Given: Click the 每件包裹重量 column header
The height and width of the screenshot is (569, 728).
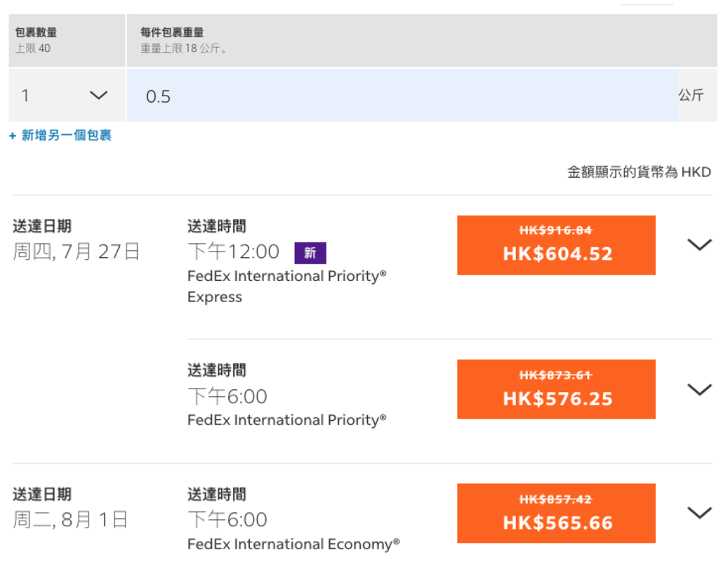Looking at the screenshot, I should [x=172, y=32].
